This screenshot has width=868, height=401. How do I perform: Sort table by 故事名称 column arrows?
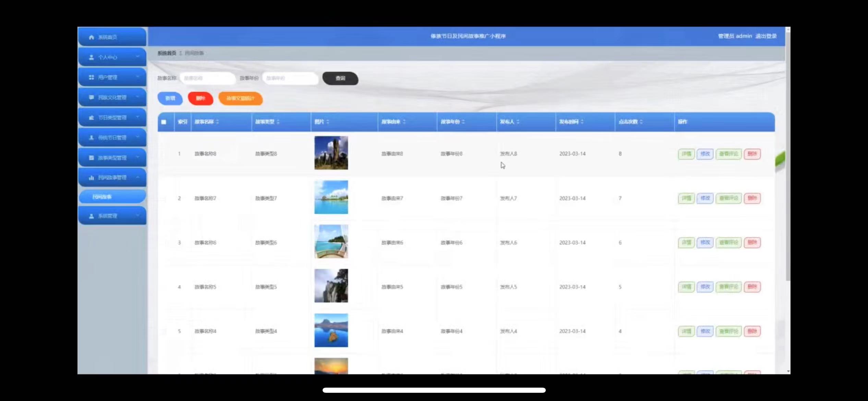(217, 122)
